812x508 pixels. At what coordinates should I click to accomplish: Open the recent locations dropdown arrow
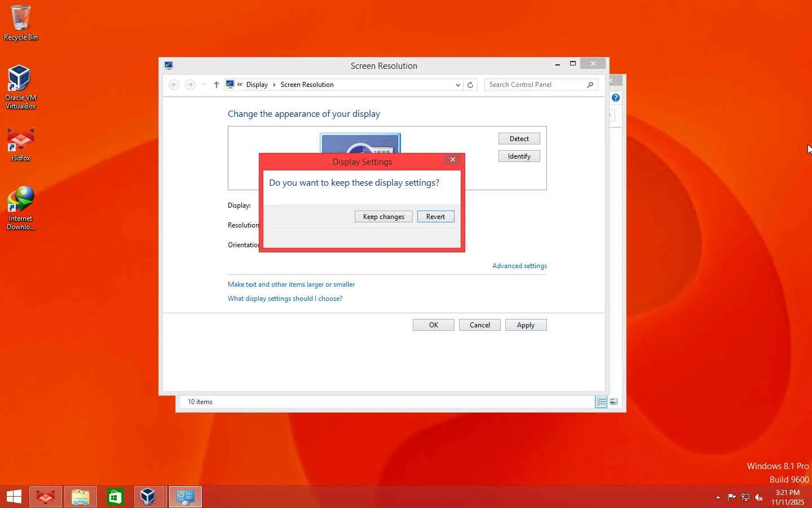click(204, 85)
